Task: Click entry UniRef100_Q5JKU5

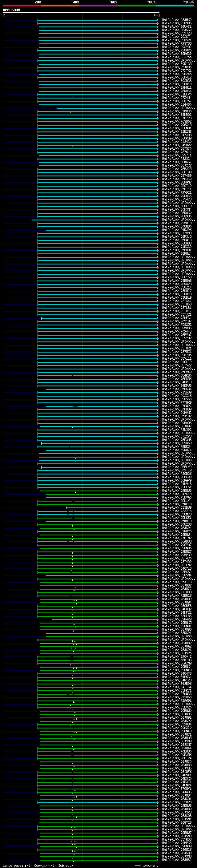Action: pyautogui.click(x=177, y=67)
